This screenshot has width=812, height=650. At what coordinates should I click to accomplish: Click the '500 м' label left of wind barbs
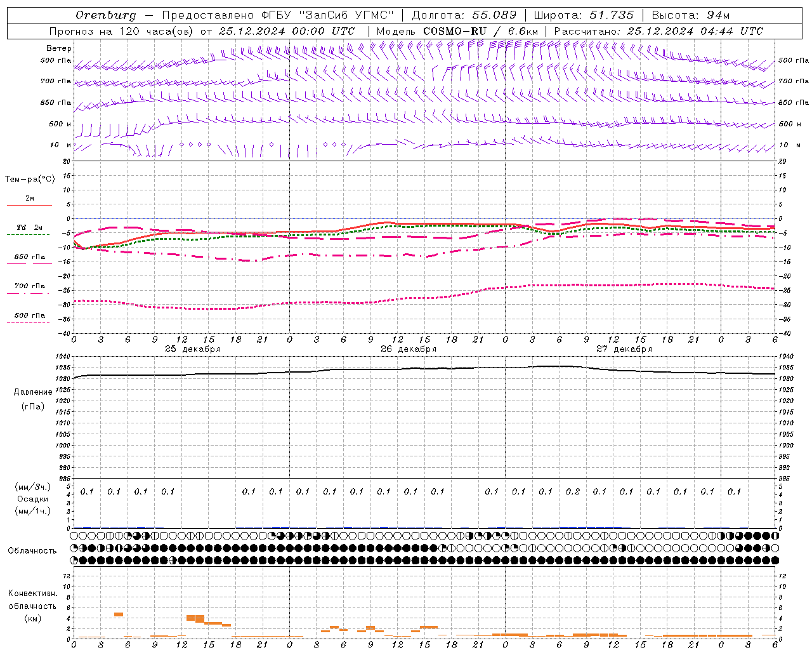(x=60, y=124)
